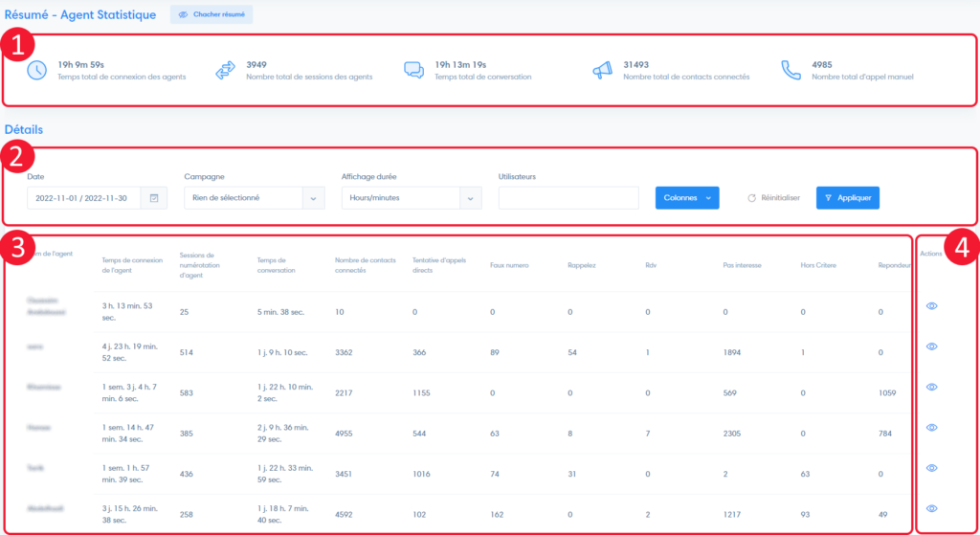The height and width of the screenshot is (535, 980).
Task: Open the Colonnes column selector
Action: [686, 198]
